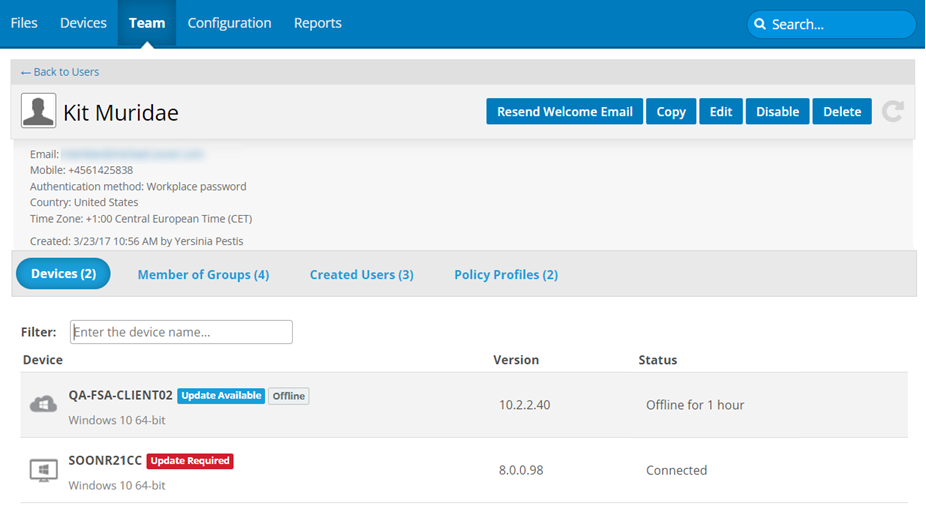Viewport: 926px width, 525px height.
Task: View the Policy Profiles tab
Action: click(506, 274)
